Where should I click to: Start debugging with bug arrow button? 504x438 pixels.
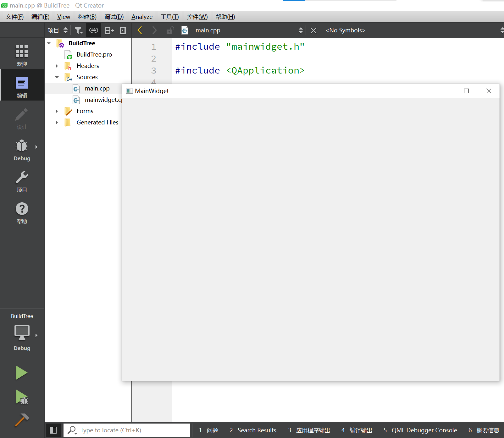click(x=21, y=397)
